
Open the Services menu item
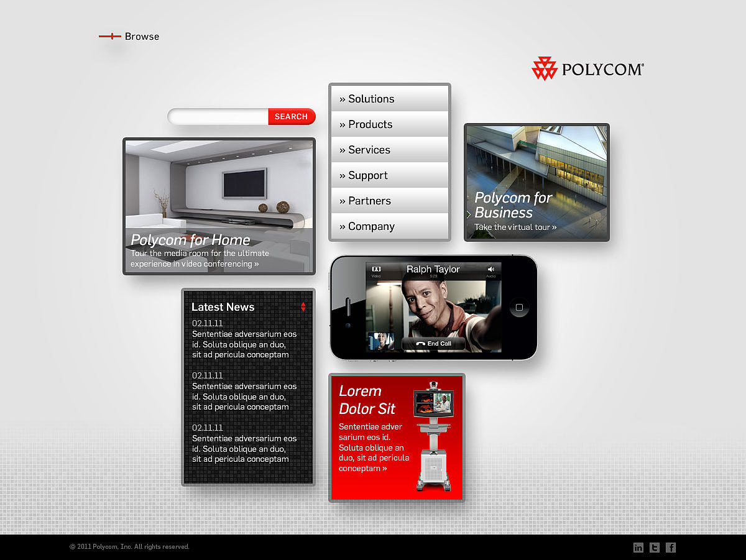pyautogui.click(x=390, y=150)
